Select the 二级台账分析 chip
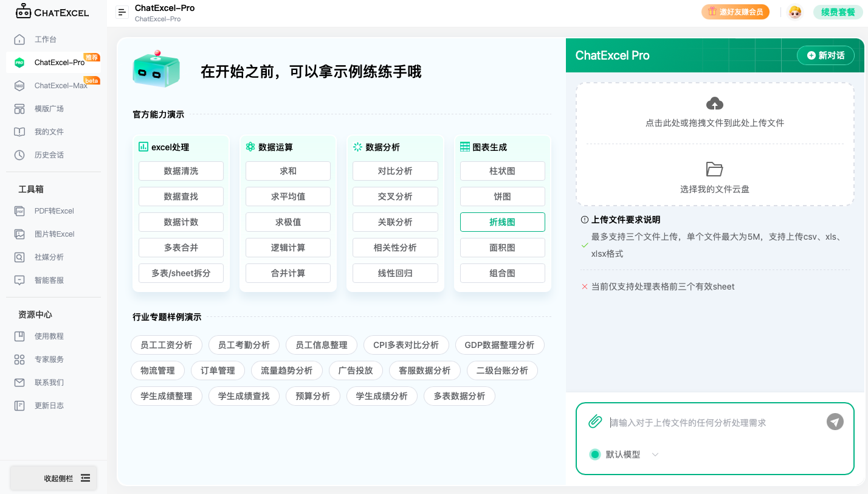 (502, 370)
